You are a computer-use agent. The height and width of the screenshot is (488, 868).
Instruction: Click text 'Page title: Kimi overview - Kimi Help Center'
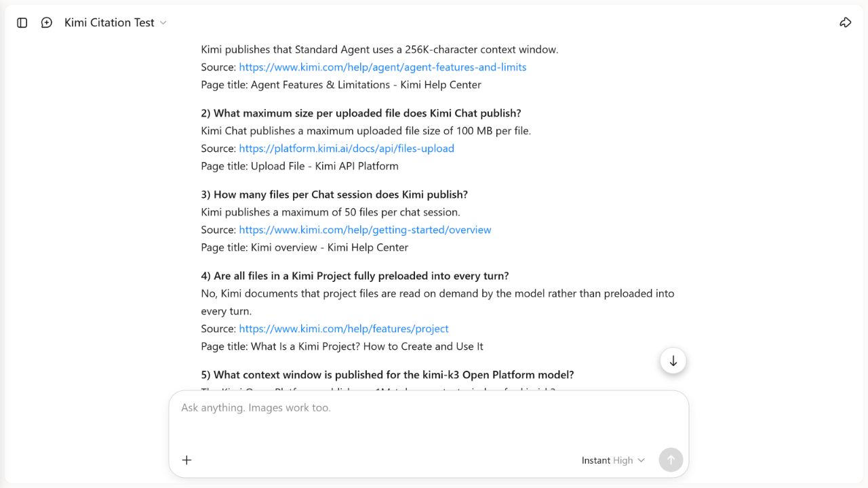click(304, 247)
